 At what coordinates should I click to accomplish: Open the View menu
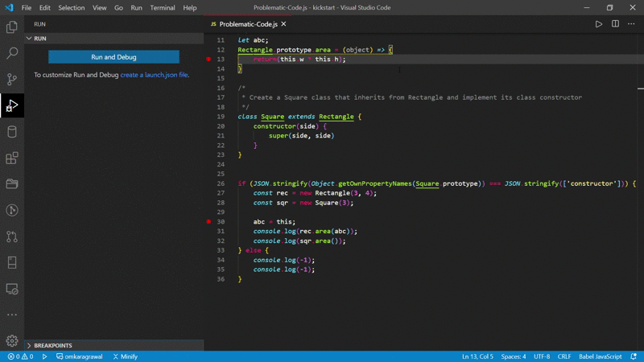(99, 7)
